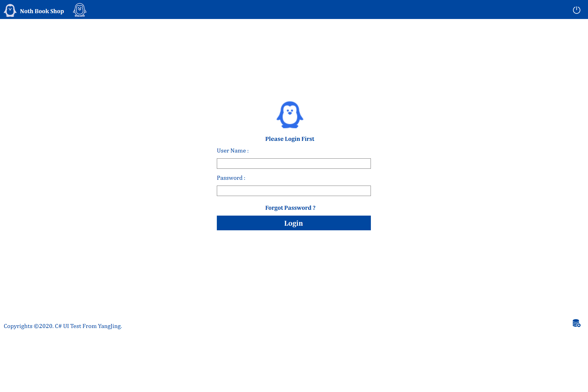The height and width of the screenshot is (392, 588).
Task: Click the blue Login bar to submit
Action: (293, 223)
